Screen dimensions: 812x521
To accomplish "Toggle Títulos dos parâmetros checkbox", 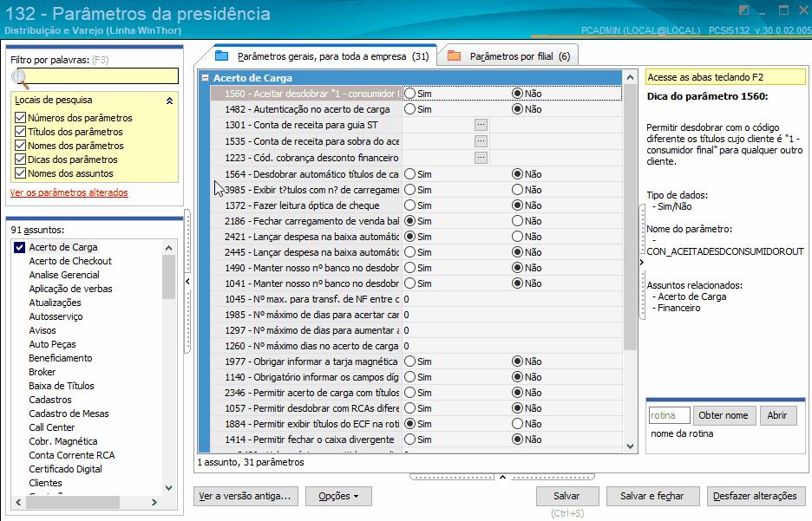I will [20, 132].
